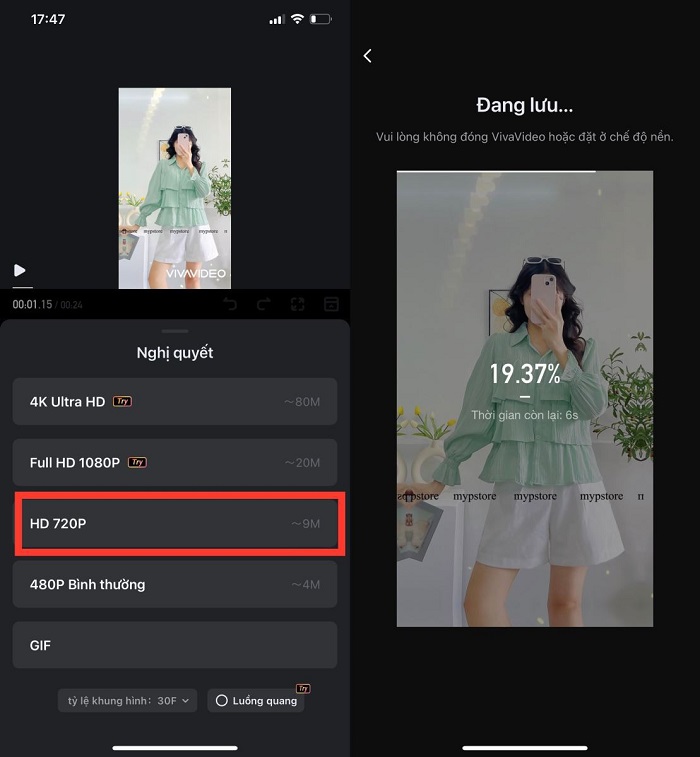Tap the VivaVideo watermark on preview

(196, 273)
